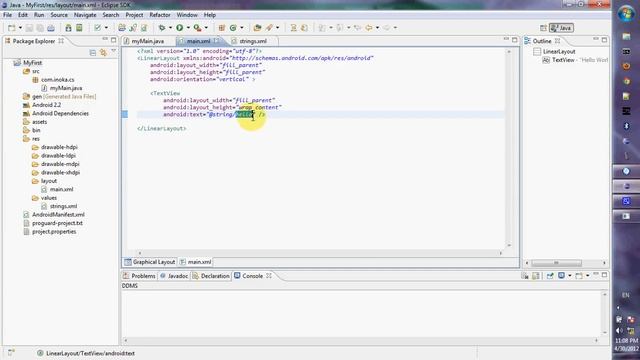Screen dimensions: 640x360
Task: Select the MyFirst project node
Action: pyautogui.click(x=33, y=63)
